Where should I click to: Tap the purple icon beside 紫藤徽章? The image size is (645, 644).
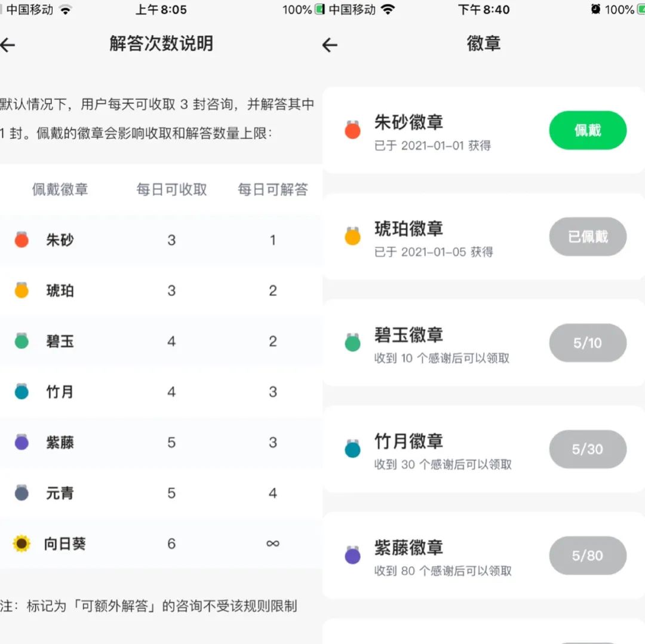coord(352,555)
